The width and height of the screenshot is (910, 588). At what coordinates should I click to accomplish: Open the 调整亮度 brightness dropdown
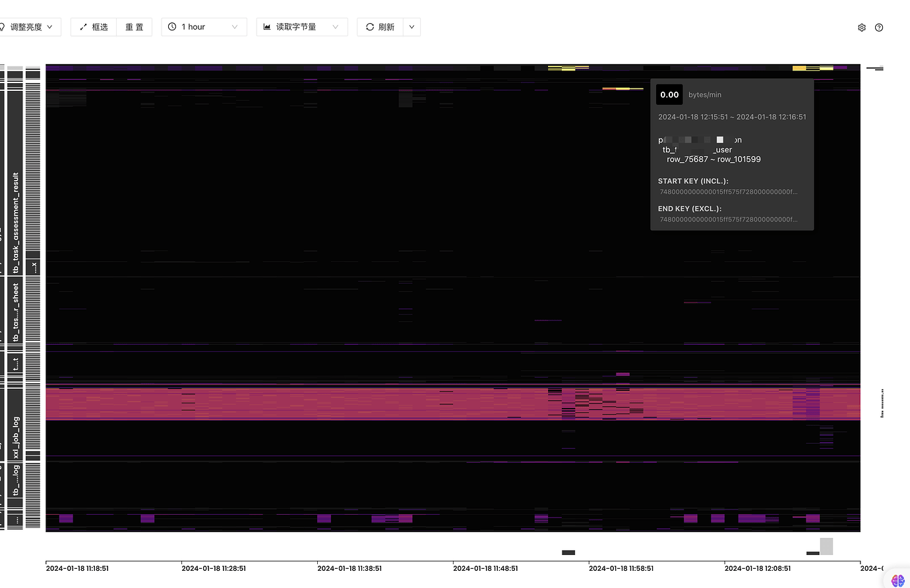30,27
